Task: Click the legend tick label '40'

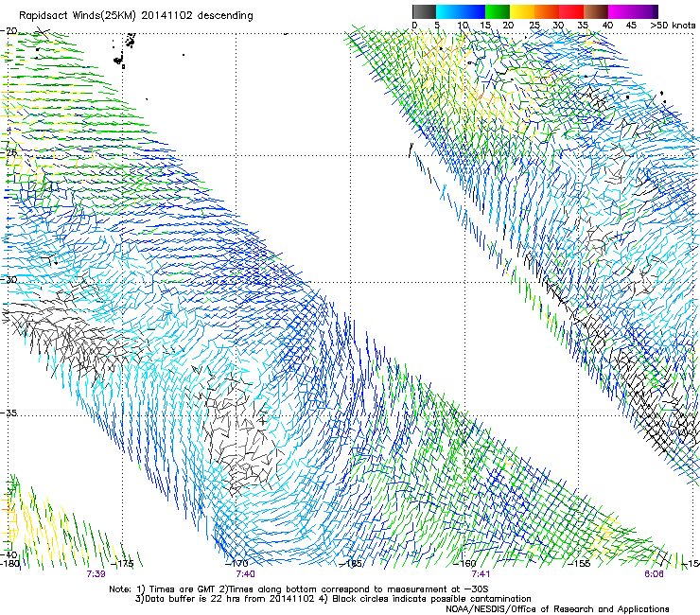Action: pos(607,26)
